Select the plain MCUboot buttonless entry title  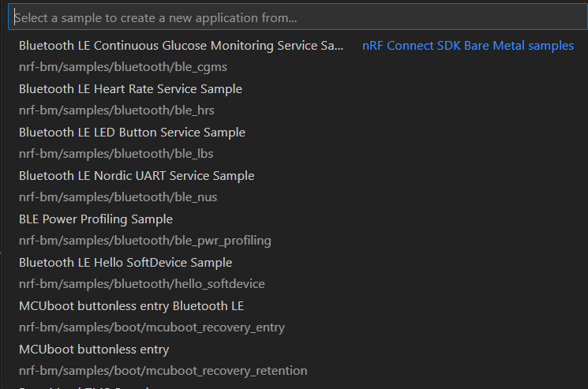[x=94, y=350]
